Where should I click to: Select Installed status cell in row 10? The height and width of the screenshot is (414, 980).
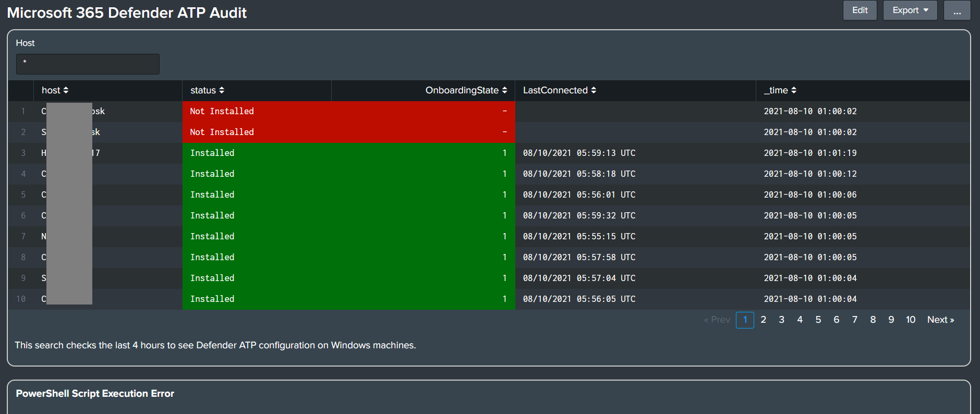(212, 299)
